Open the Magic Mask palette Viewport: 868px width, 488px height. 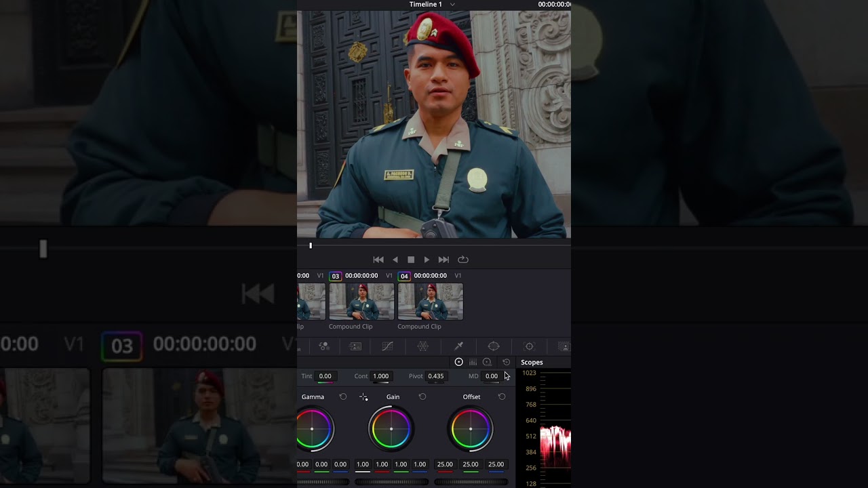coord(564,346)
